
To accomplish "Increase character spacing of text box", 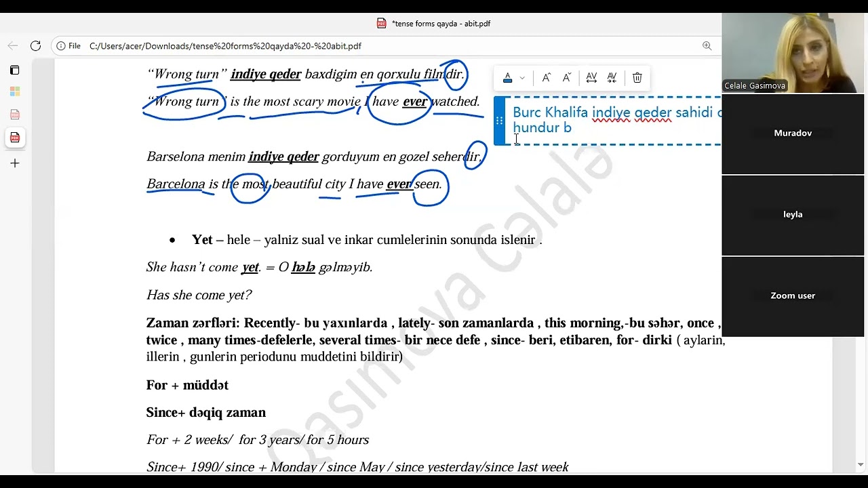I will 591,78.
